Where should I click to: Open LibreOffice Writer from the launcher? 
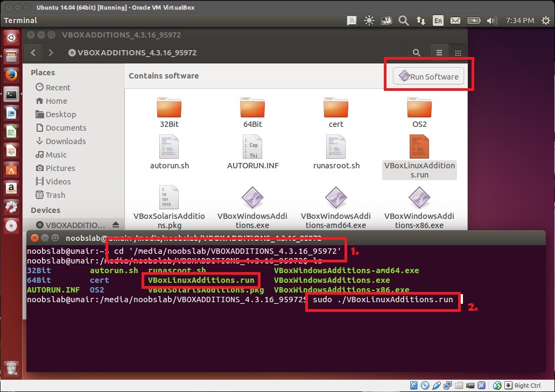click(11, 113)
